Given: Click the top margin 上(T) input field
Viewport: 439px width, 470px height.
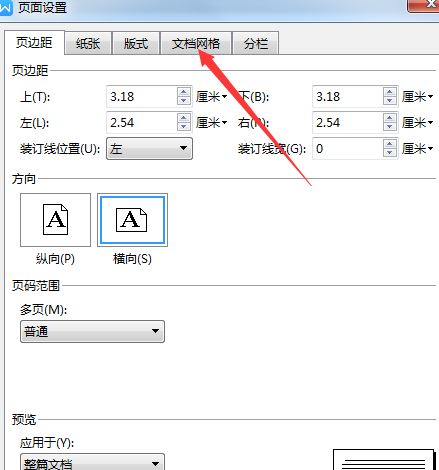Looking at the screenshot, I should point(142,96).
